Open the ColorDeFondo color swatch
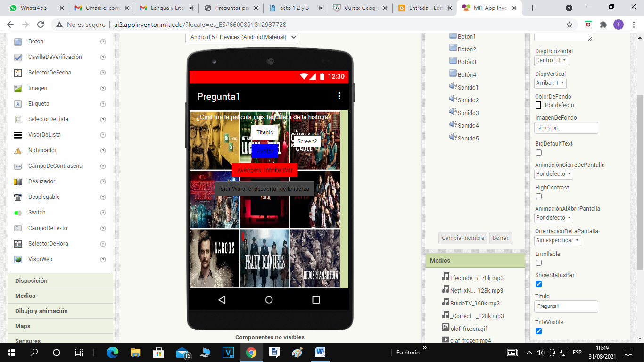 point(538,105)
